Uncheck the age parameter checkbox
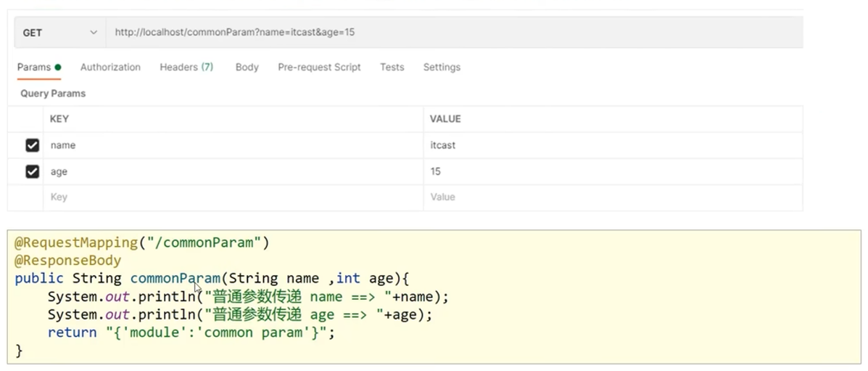This screenshot has height=371, width=868. [32, 172]
